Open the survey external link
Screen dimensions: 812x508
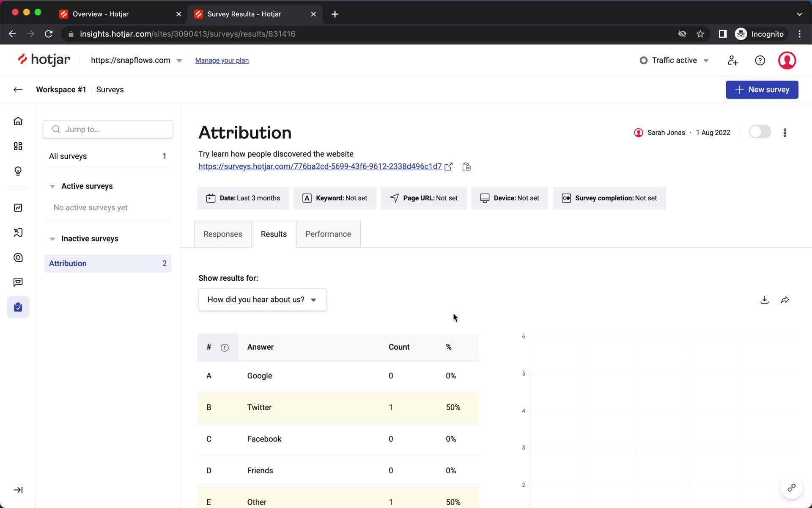pos(449,167)
